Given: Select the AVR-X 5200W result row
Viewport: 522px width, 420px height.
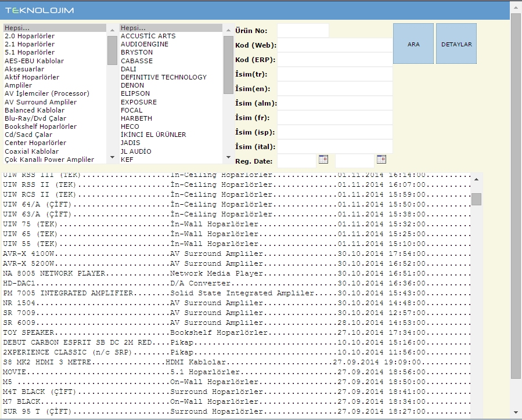Looking at the screenshot, I should 236,263.
